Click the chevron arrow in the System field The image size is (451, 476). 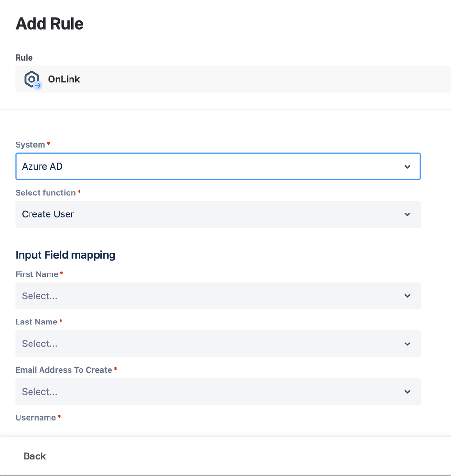click(407, 167)
